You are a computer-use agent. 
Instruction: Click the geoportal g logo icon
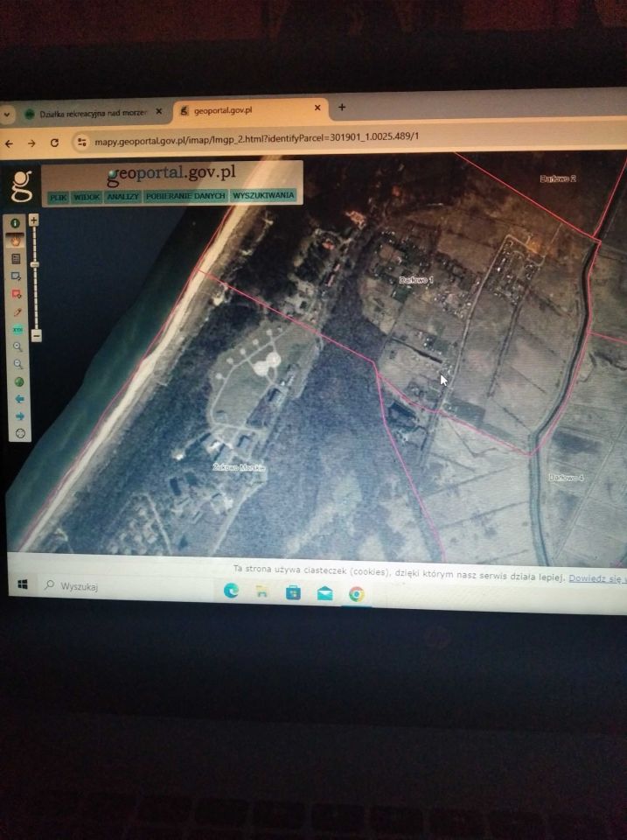point(22,185)
